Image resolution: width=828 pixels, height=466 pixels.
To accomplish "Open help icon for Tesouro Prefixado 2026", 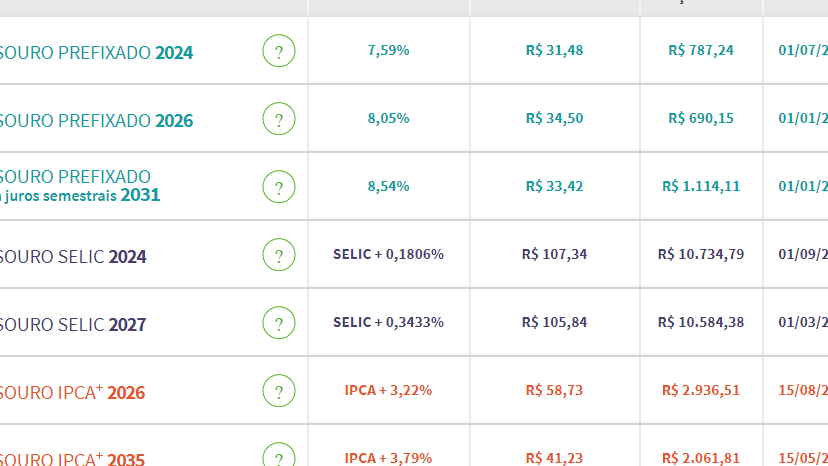I will [279, 118].
